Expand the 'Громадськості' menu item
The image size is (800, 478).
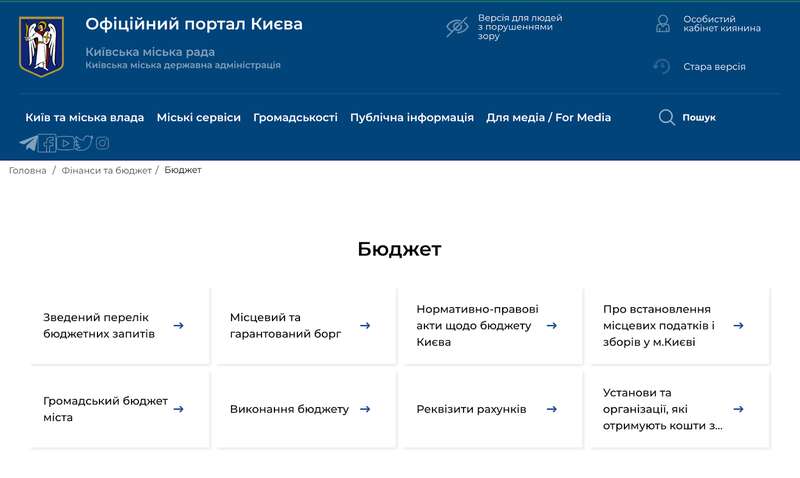click(295, 117)
